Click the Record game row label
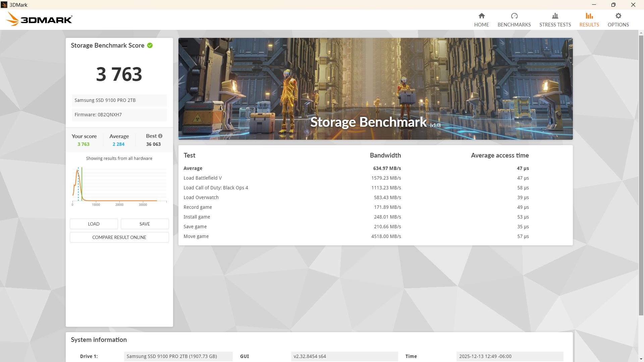The height and width of the screenshot is (362, 644). tap(198, 207)
